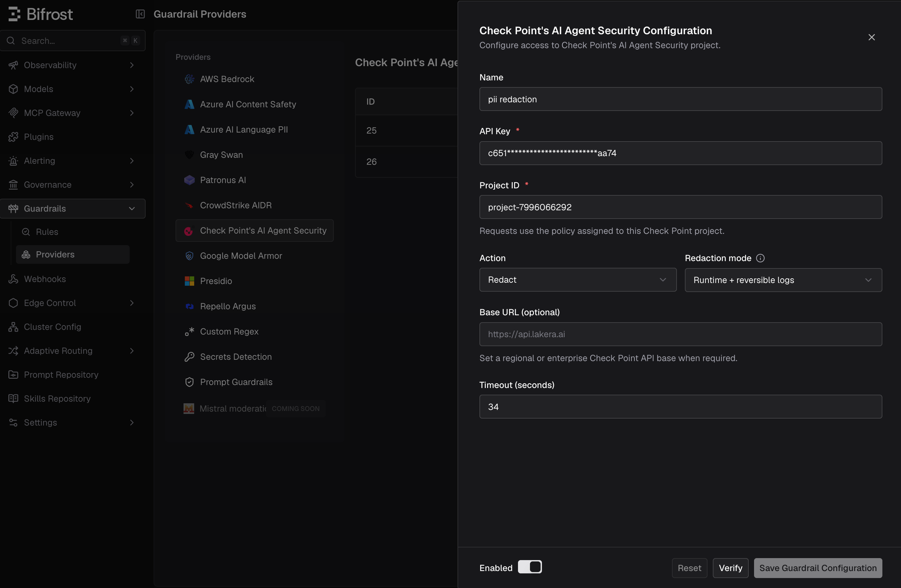Select the Mistral moderation provider entry
Screen dimensions: 901x588
[x=254, y=409]
